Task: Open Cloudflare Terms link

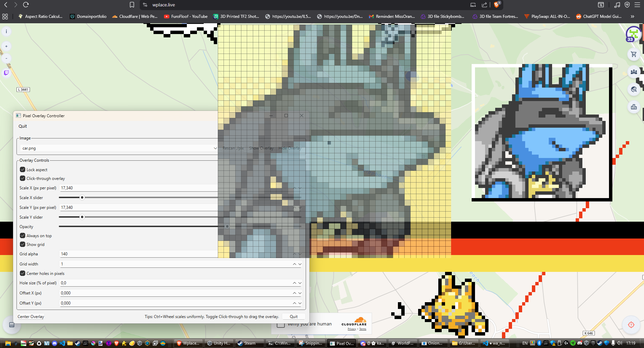Action: (363, 329)
